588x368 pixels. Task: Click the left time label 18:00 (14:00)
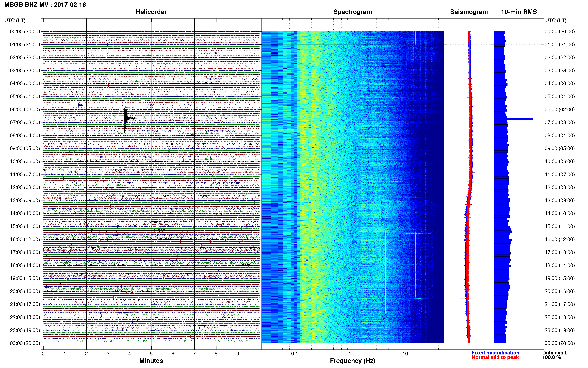coord(25,265)
